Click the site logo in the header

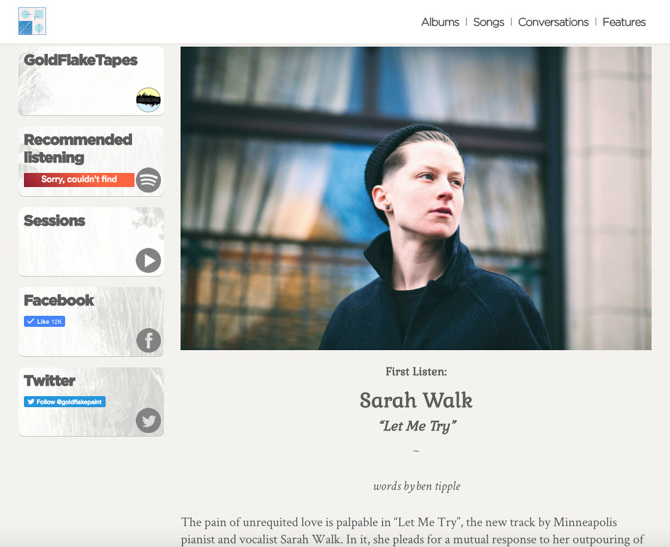point(32,21)
